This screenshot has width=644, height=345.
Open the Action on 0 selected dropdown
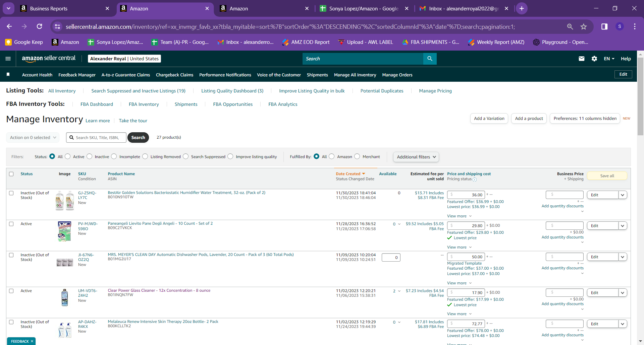(33, 137)
